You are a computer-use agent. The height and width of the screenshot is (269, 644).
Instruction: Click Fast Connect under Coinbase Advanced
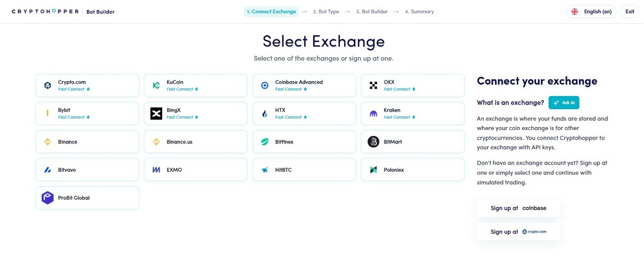pyautogui.click(x=289, y=89)
